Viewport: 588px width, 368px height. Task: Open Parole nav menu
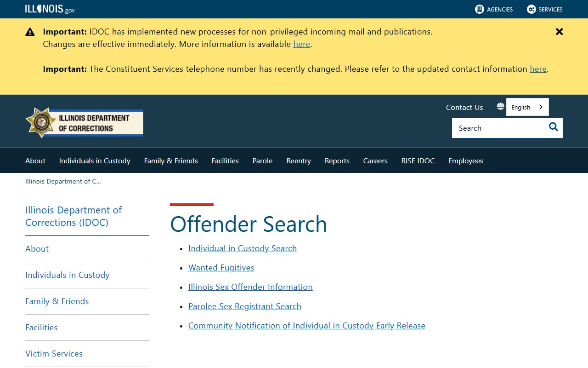point(262,161)
